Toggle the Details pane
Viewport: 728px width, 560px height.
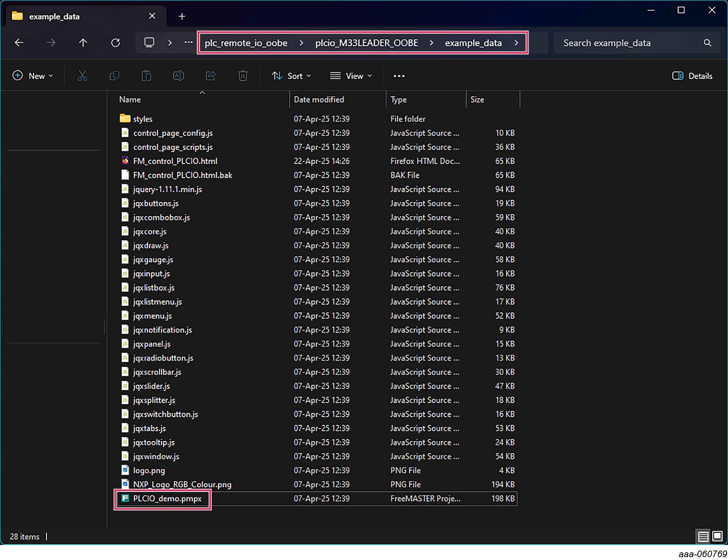tap(692, 76)
